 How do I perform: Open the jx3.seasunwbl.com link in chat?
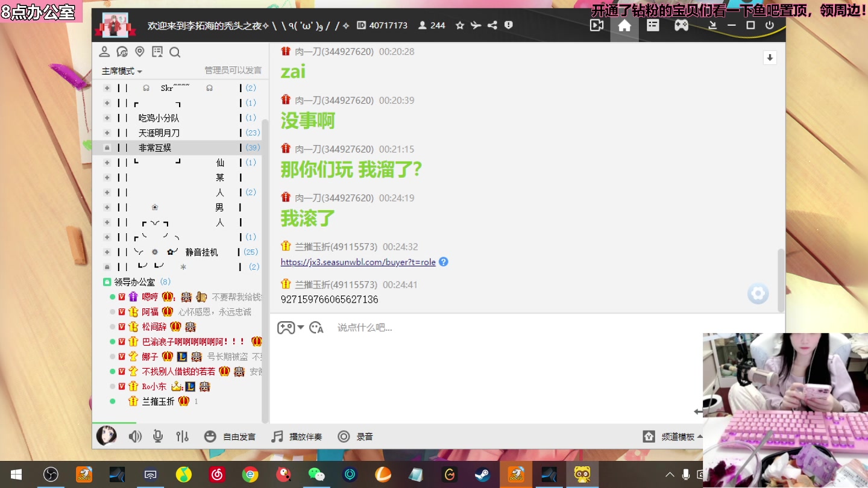[357, 261]
